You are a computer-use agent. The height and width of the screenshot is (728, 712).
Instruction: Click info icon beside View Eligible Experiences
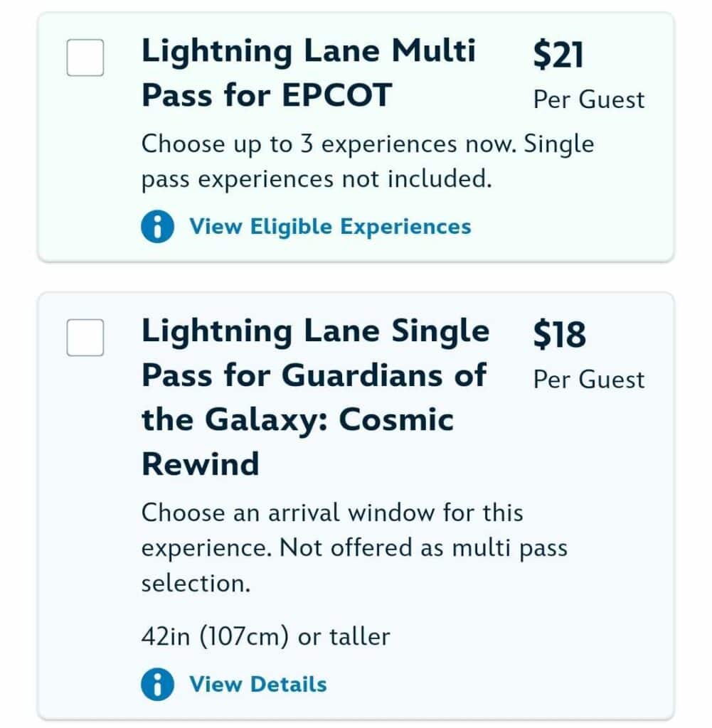(x=157, y=227)
